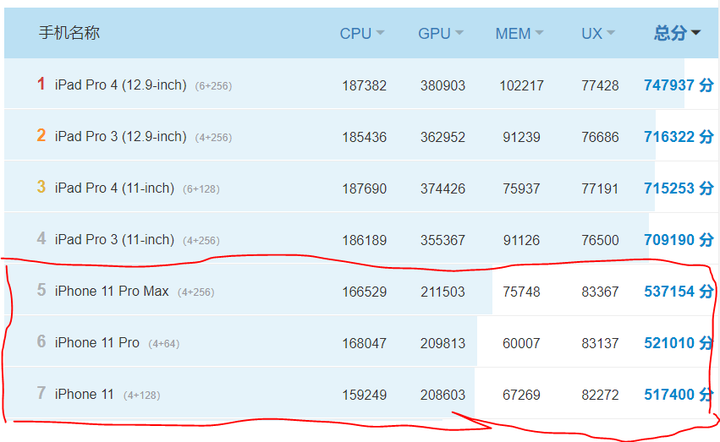Click MEM score 91239
The image size is (720, 442).
tap(521, 137)
